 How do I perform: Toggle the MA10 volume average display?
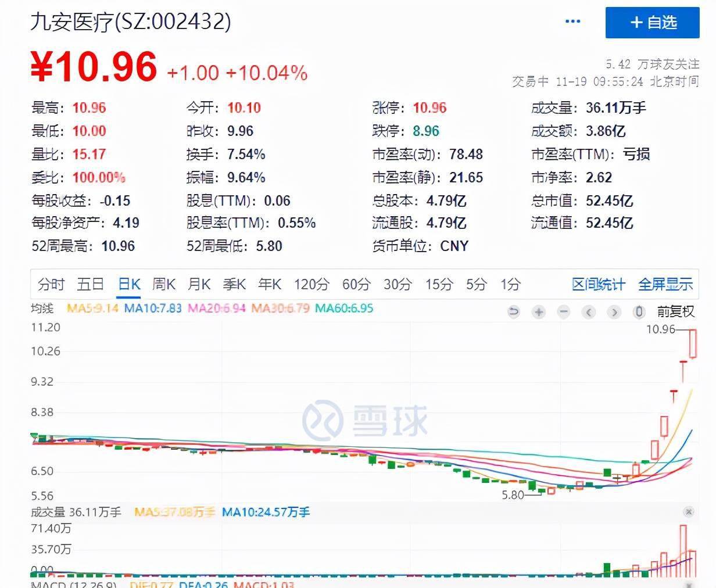tap(266, 512)
